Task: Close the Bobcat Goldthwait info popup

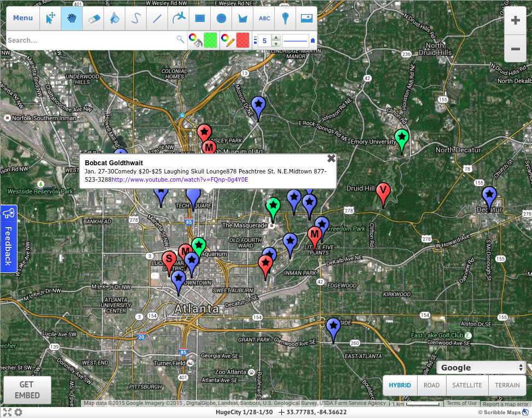Action: pyautogui.click(x=331, y=159)
